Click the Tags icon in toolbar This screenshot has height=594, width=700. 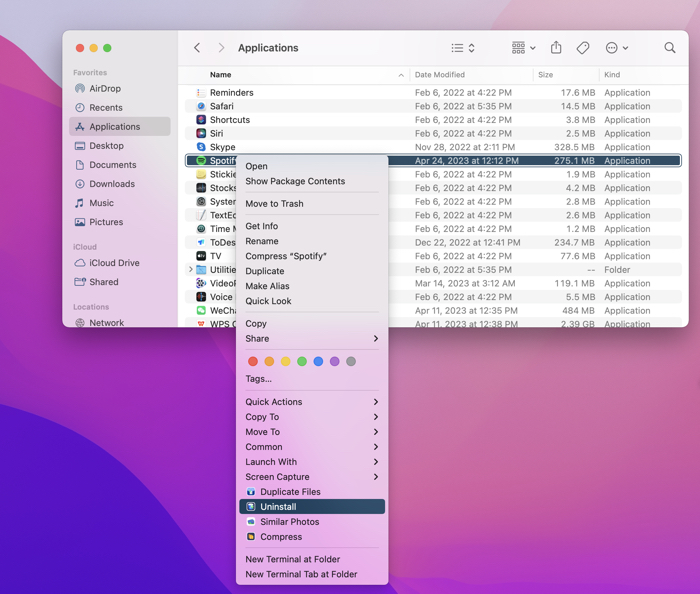(x=583, y=48)
